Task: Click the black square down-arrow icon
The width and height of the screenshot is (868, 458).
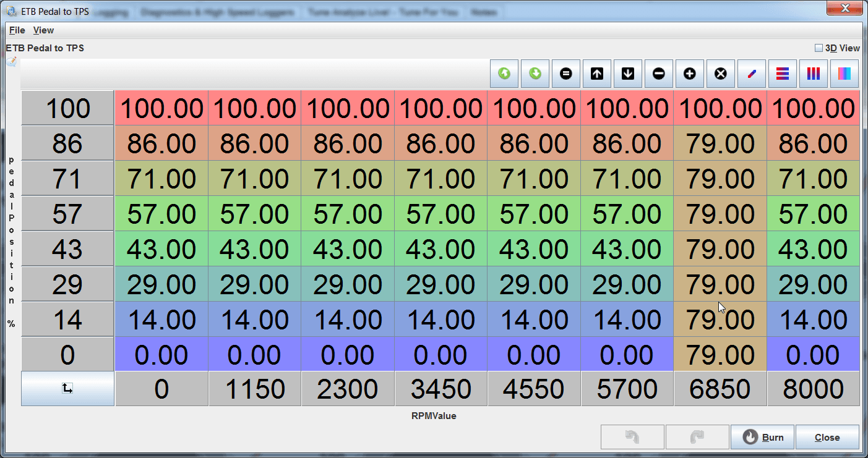Action: pyautogui.click(x=628, y=74)
